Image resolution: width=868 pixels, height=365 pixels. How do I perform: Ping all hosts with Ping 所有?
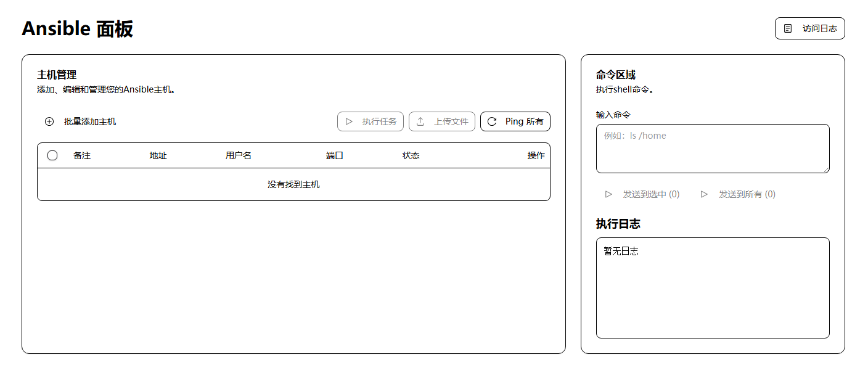pyautogui.click(x=515, y=121)
